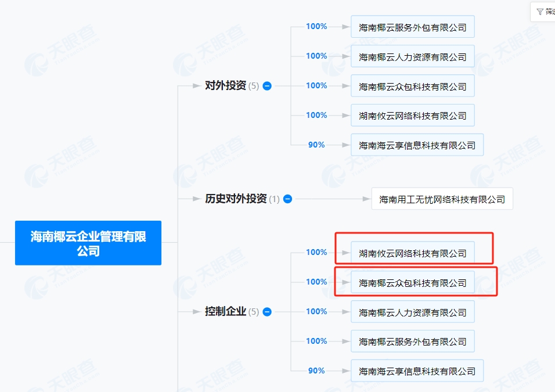The image size is (555, 392).
Task: Select the 海南椰云企业管理有限公司 root node
Action: (x=88, y=243)
